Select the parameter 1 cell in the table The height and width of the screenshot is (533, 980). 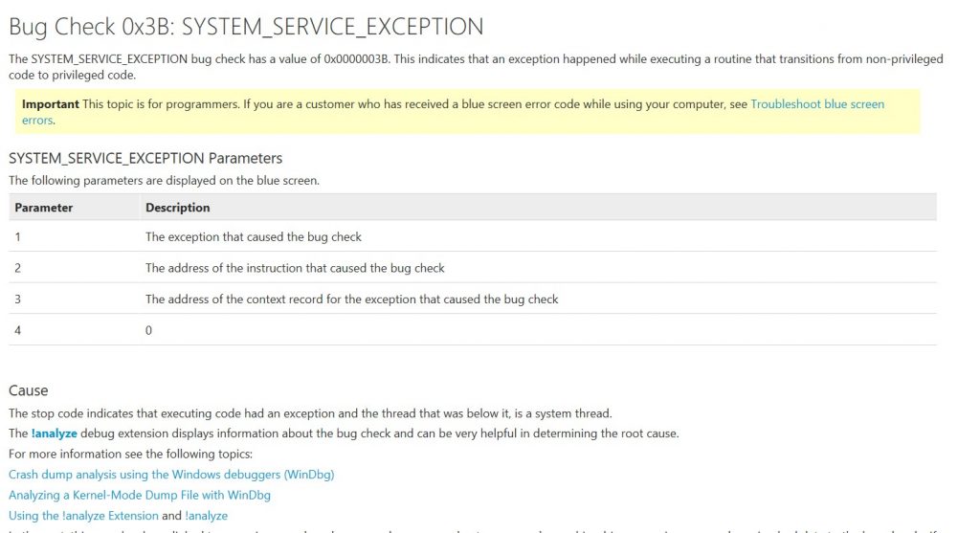coord(18,236)
